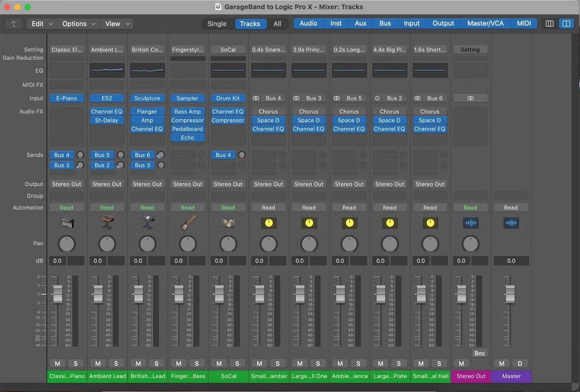Viewport: 580px width, 392px height.
Task: Click the drum kit icon on the SoCal channel
Action: pyautogui.click(x=228, y=223)
